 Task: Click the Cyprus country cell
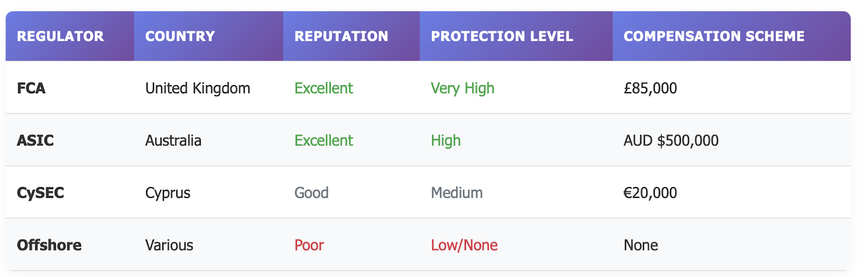coord(168,193)
